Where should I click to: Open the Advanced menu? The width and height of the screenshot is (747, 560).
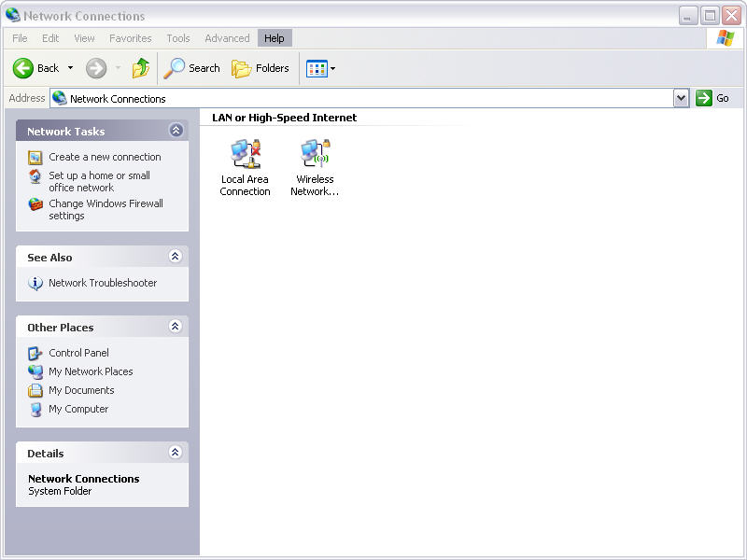coord(227,38)
